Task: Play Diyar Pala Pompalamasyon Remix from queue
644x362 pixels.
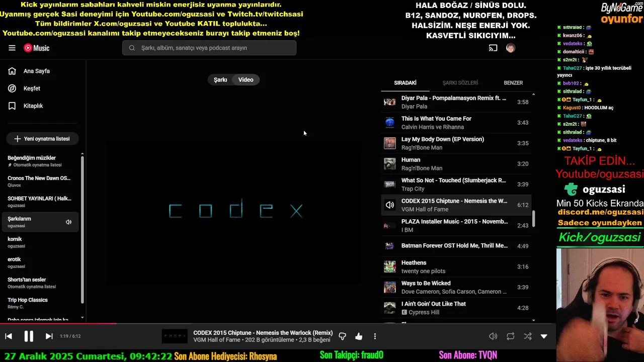Action: click(x=456, y=102)
